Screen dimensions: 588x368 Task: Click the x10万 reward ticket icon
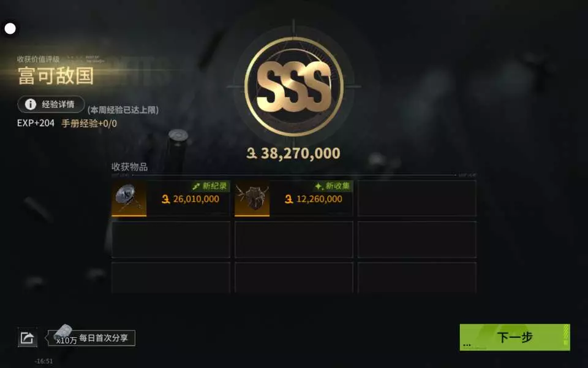64,334
